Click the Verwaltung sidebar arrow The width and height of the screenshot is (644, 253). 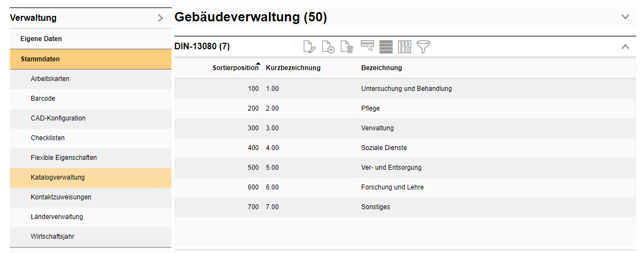click(160, 18)
